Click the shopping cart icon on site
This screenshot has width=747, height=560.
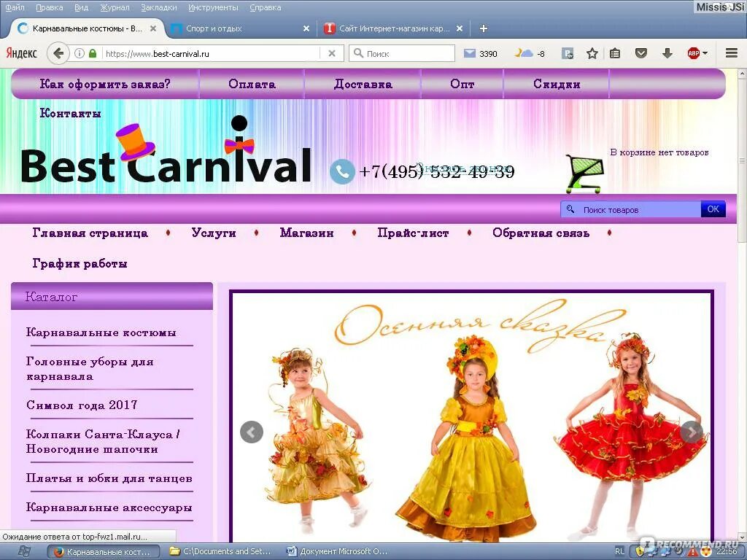pyautogui.click(x=585, y=173)
